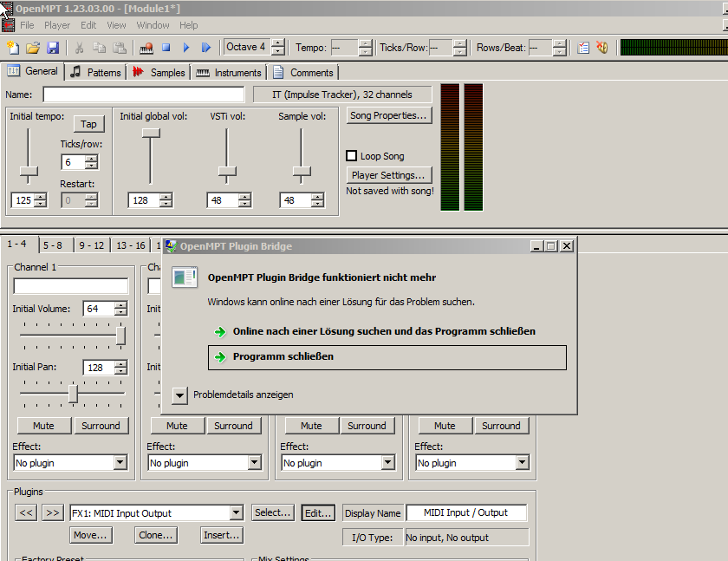Expand Problemdetails anzeigen in dialog
The width and height of the screenshot is (728, 561).
click(179, 395)
